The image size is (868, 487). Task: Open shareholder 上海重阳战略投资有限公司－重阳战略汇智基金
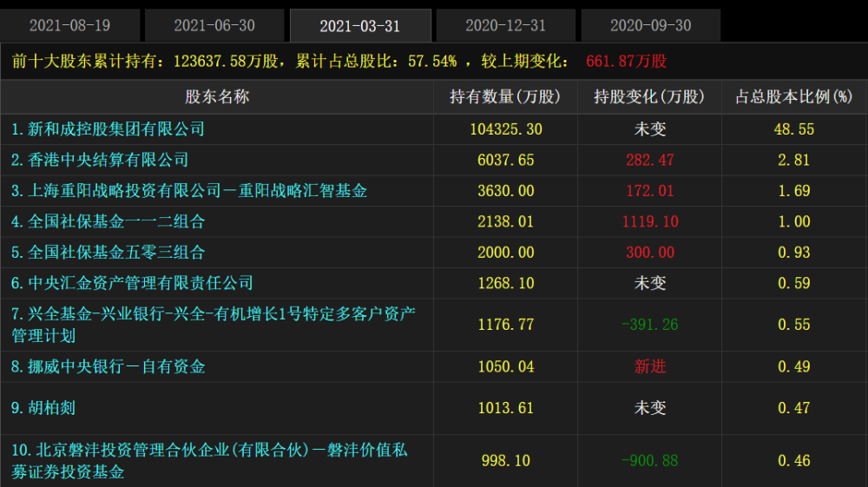189,191
